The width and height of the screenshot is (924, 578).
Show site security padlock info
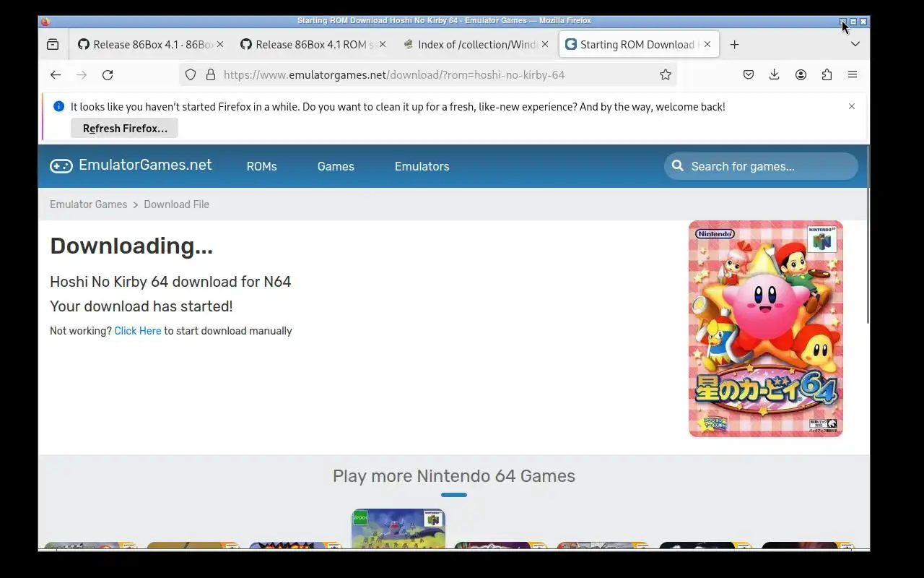211,74
